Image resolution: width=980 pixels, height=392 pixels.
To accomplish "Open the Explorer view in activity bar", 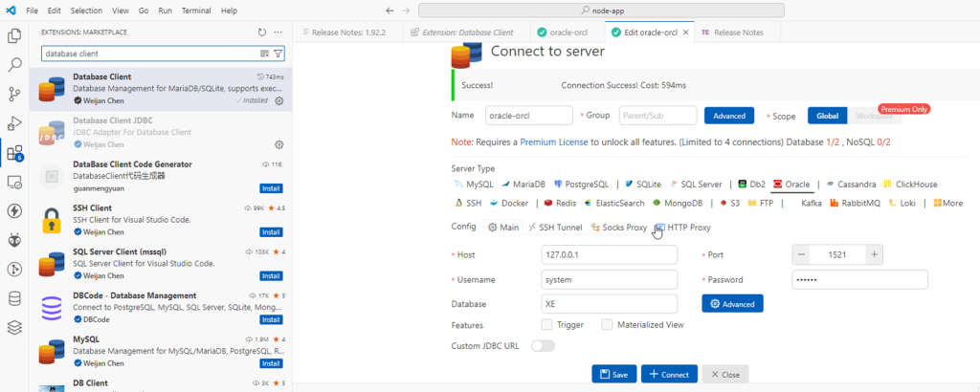I will coord(14,36).
